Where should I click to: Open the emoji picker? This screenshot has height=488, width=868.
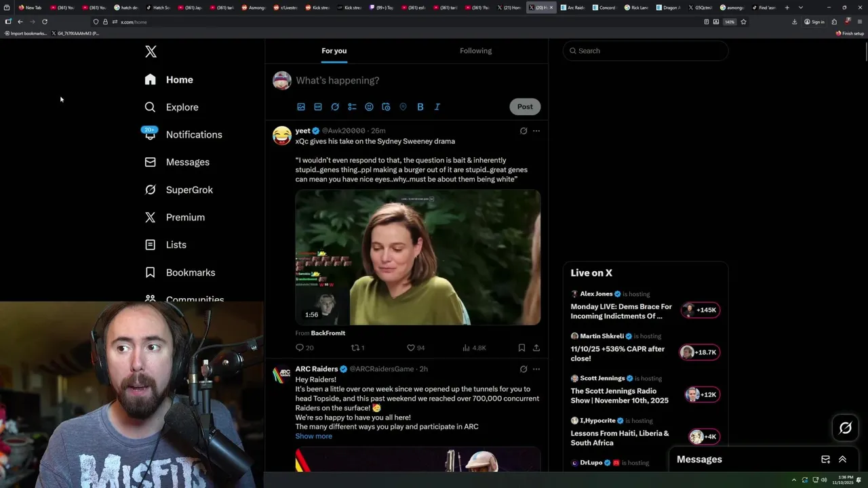tap(369, 106)
